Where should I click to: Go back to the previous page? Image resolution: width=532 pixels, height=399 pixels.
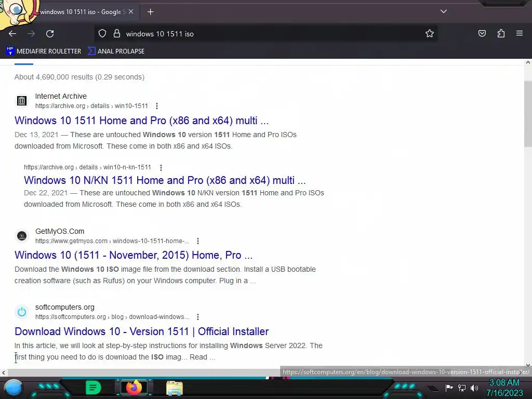pos(12,34)
